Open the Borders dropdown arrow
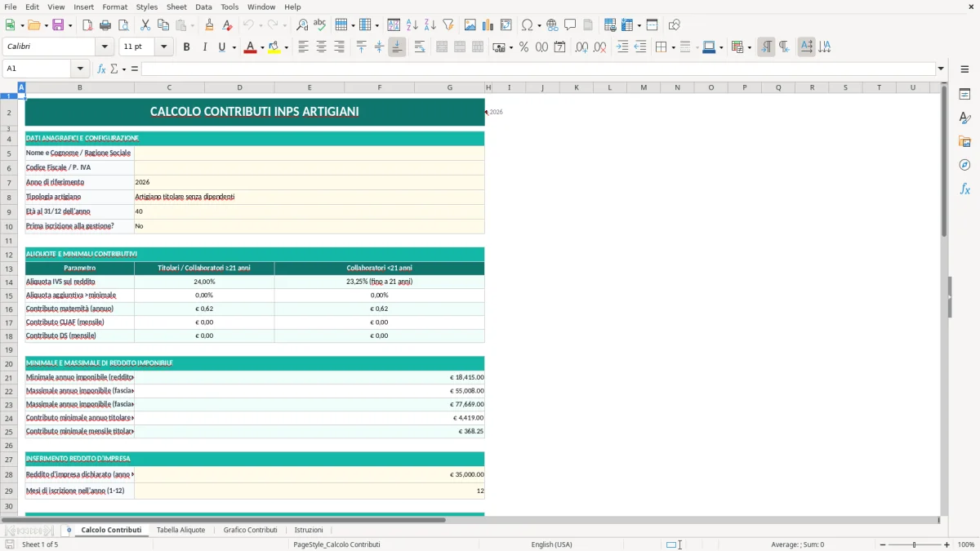 [x=673, y=47]
